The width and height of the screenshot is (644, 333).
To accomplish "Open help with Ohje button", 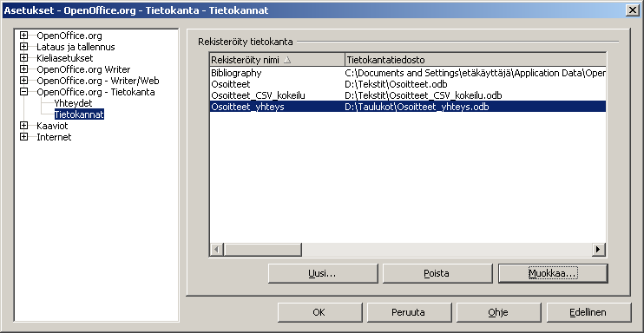I will pos(498,312).
